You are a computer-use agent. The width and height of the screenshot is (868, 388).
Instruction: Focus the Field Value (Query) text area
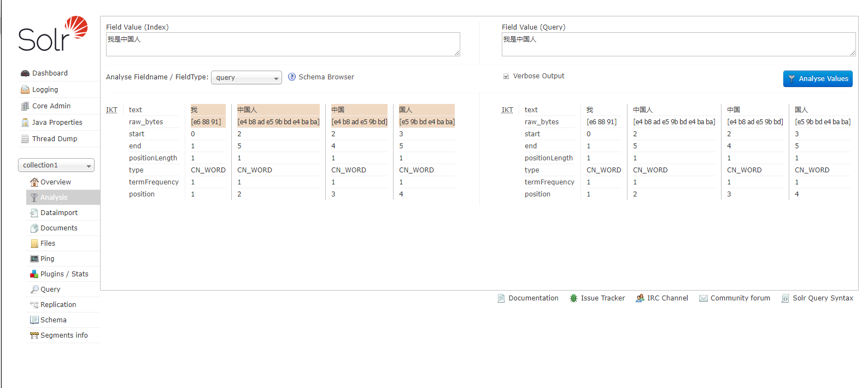678,44
